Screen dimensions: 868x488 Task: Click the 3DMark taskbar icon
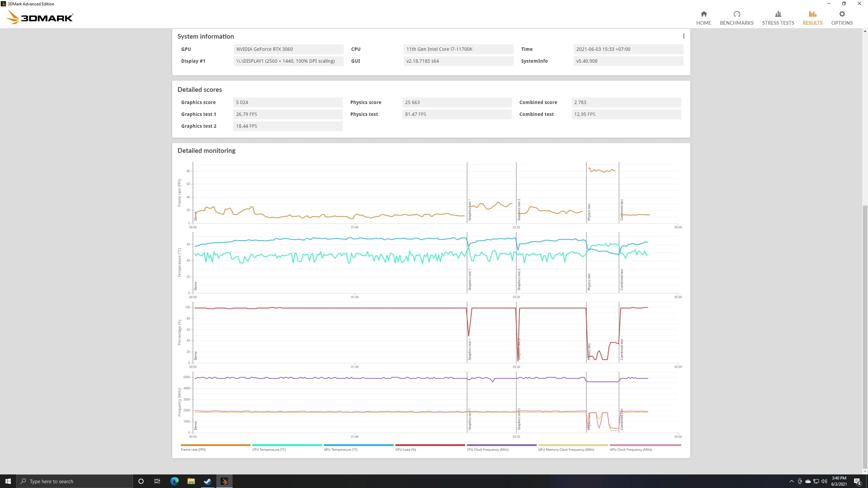point(224,481)
